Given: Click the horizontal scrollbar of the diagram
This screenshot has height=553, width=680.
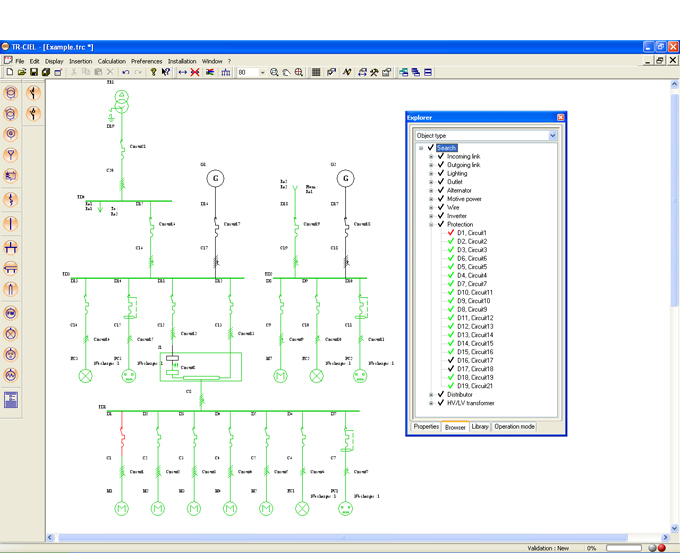Looking at the screenshot, I should [343, 537].
